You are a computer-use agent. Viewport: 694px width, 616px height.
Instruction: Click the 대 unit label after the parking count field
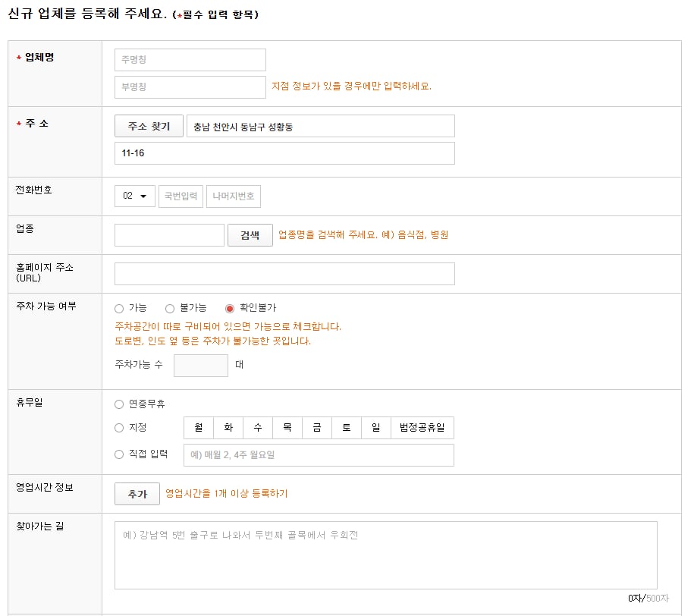tap(240, 364)
